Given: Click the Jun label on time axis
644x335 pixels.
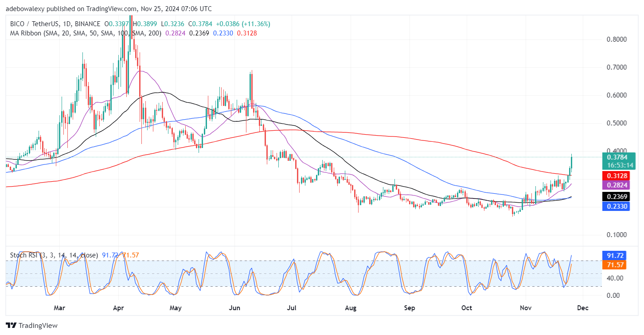Looking at the screenshot, I should (x=234, y=308).
